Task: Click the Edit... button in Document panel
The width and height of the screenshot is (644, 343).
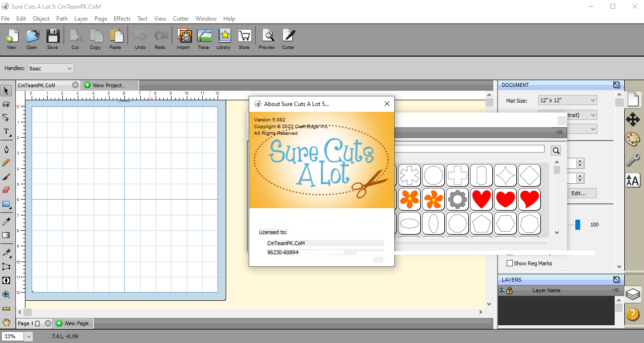Action: 582,193
